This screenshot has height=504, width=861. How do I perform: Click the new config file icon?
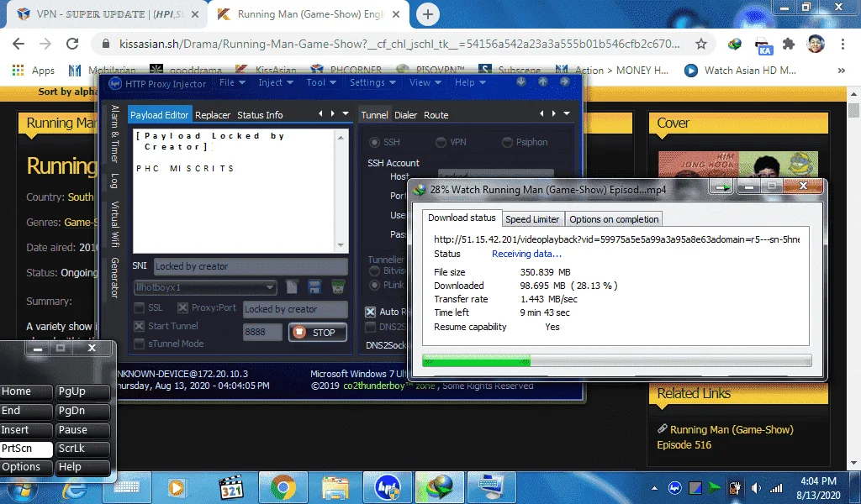point(292,286)
